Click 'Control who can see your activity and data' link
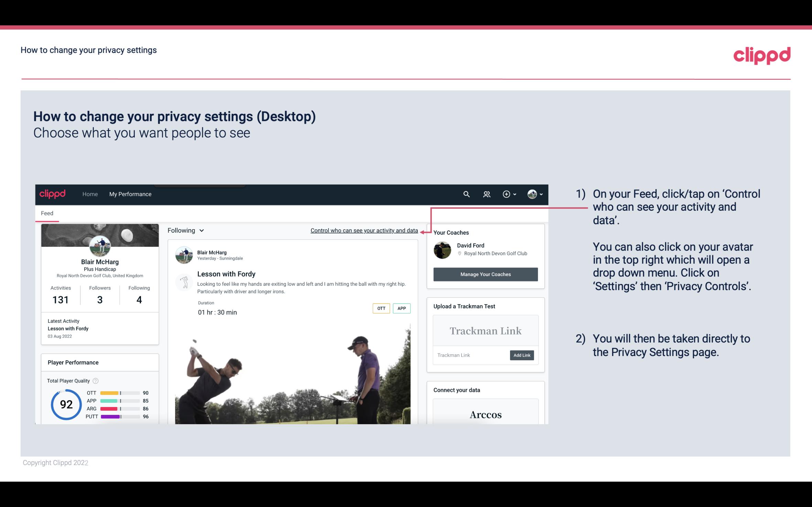The image size is (812, 507). 364,230
